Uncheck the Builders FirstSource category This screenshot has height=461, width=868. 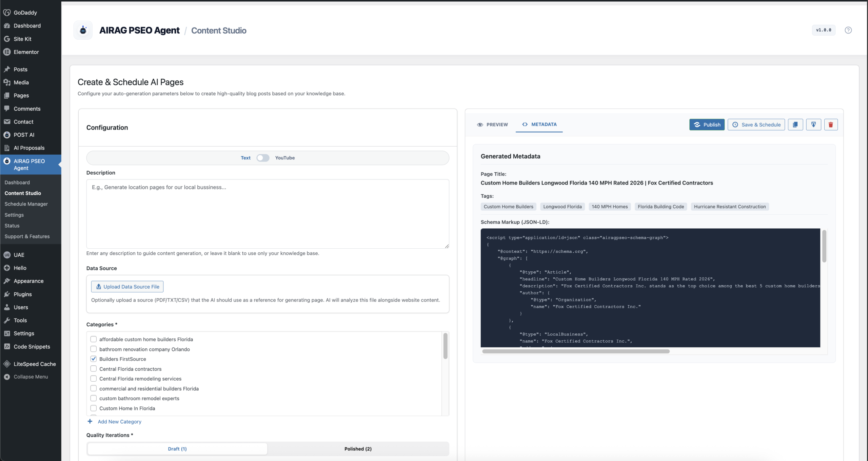[x=94, y=359]
